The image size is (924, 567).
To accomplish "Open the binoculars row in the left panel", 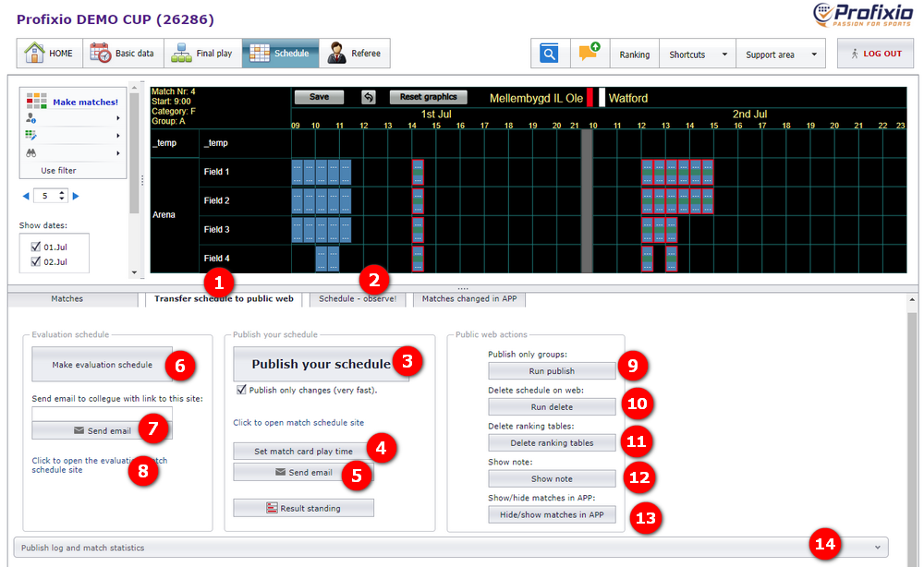I will [x=73, y=153].
